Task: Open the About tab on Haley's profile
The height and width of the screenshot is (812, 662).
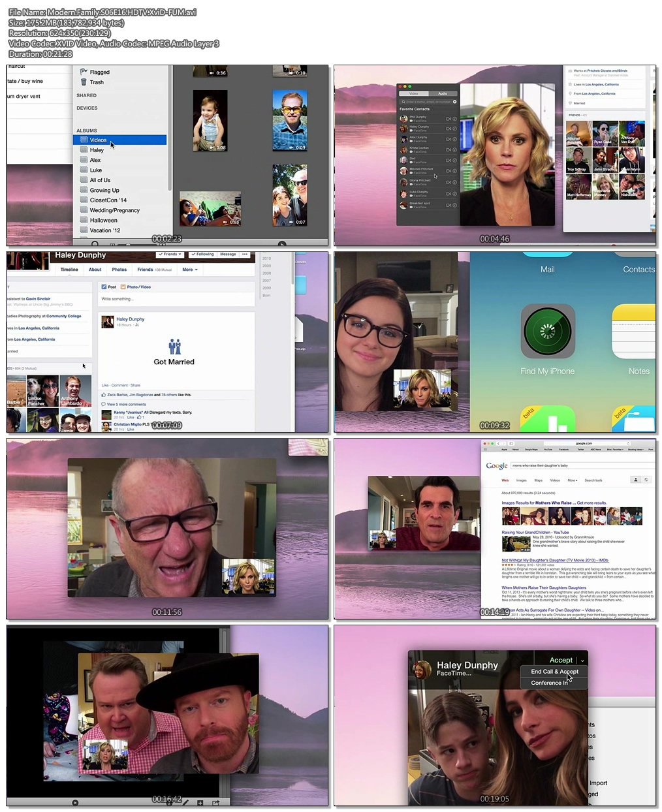Action: coord(95,270)
